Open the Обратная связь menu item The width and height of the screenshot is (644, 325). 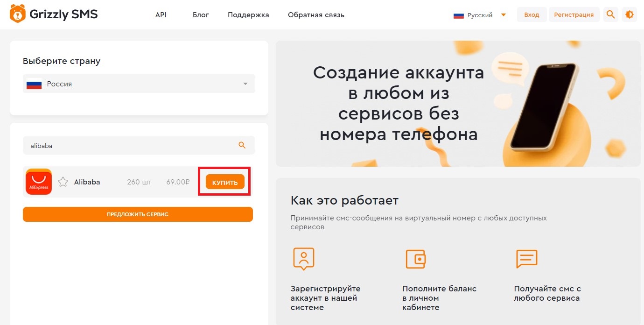point(316,15)
